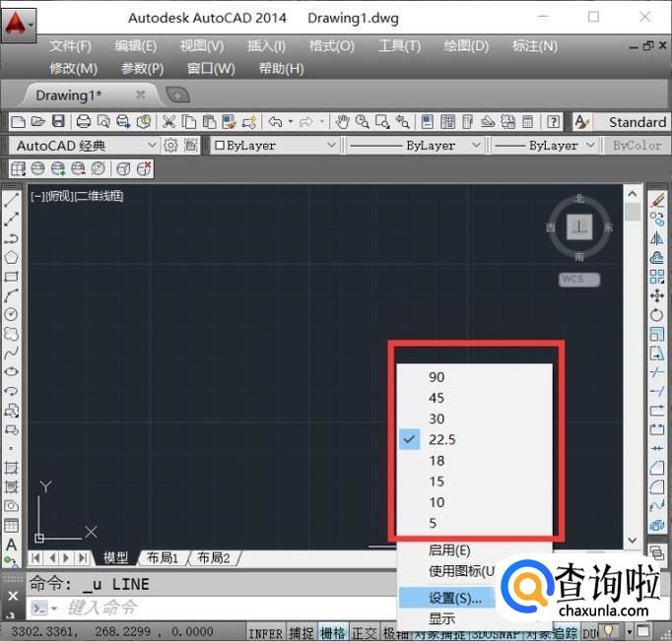Click the vertical scrollbar up arrow
This screenshot has height=641, width=672.
pos(633,194)
